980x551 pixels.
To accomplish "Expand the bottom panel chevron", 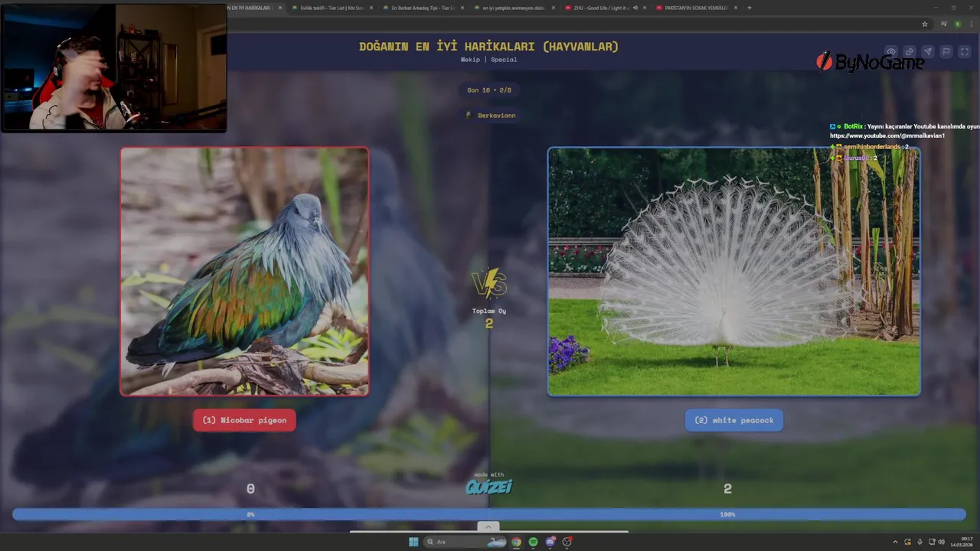I will (x=488, y=527).
